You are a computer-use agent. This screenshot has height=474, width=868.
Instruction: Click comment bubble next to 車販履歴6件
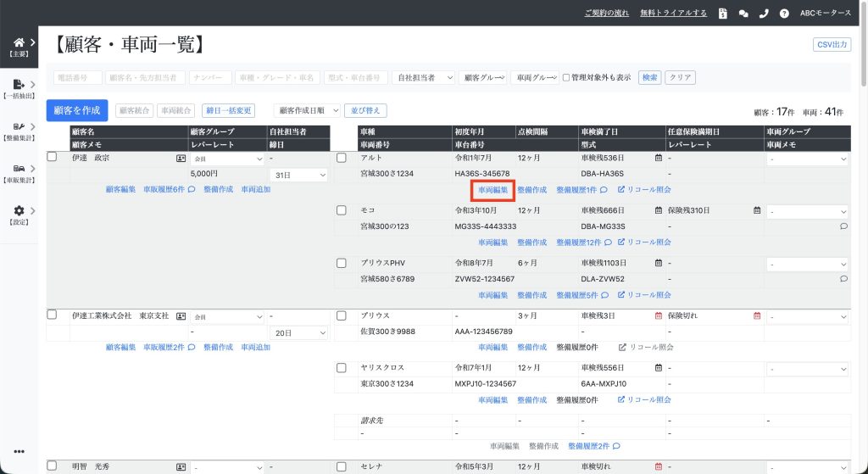coord(192,189)
